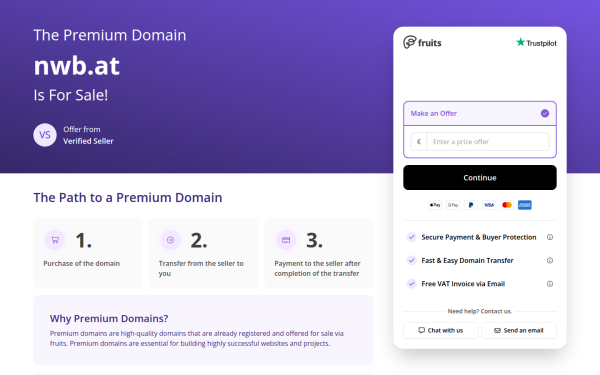Click Send an email button
The height and width of the screenshot is (375, 600).
click(519, 331)
